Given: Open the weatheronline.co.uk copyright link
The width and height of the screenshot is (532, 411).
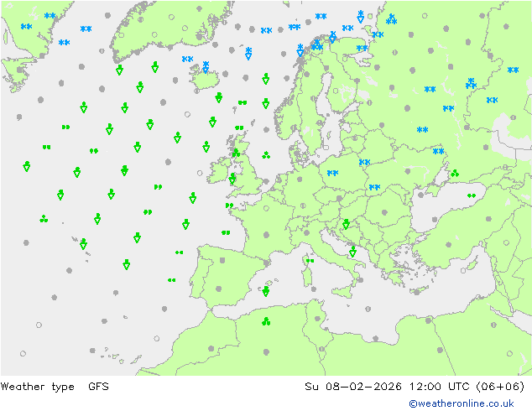Looking at the screenshot, I should pos(461,403).
